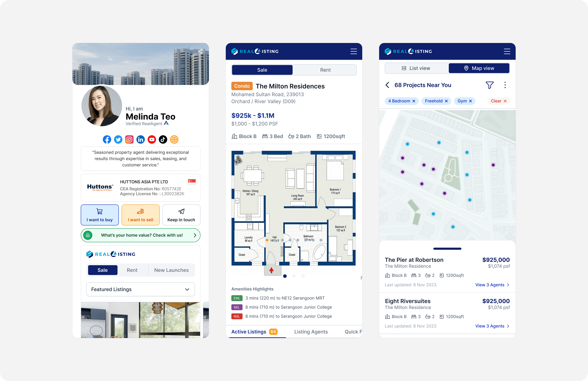The width and height of the screenshot is (588, 381).
Task: Click the website globe icon
Action: [x=174, y=139]
